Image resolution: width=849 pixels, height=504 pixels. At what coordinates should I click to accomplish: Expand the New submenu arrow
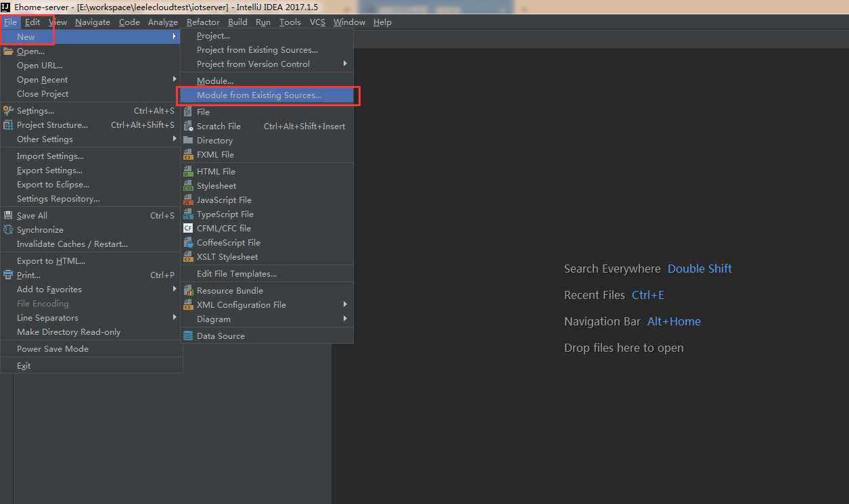click(175, 37)
